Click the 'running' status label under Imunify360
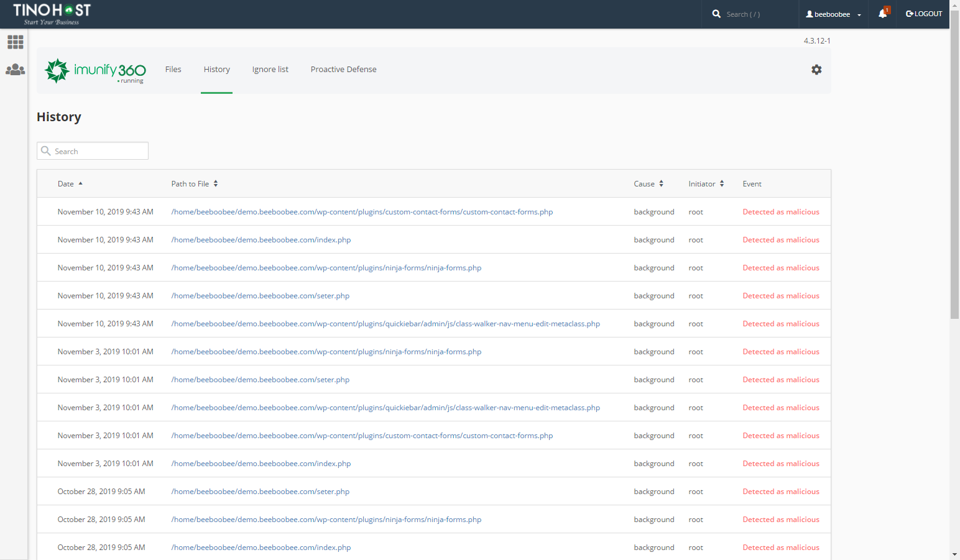Image resolution: width=960 pixels, height=560 pixels. (x=131, y=81)
